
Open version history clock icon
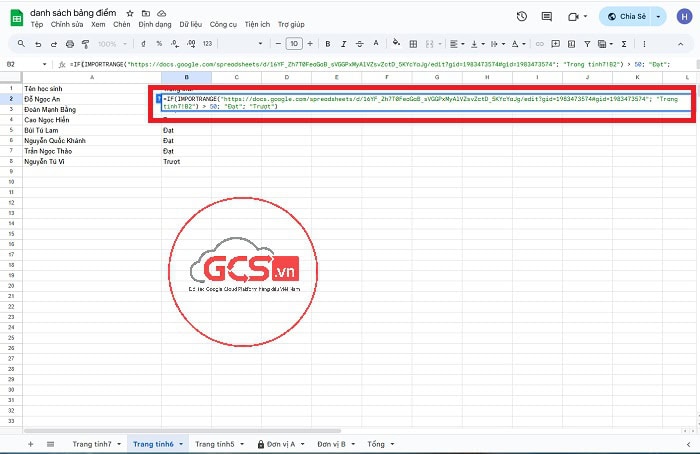point(522,17)
